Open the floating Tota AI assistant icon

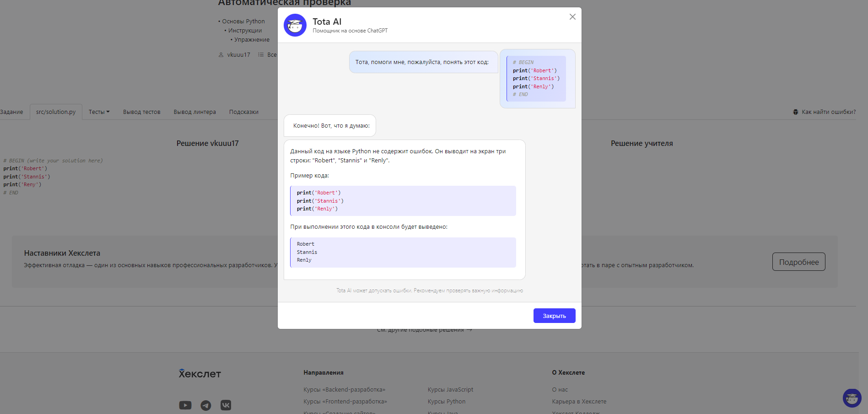coord(852,398)
